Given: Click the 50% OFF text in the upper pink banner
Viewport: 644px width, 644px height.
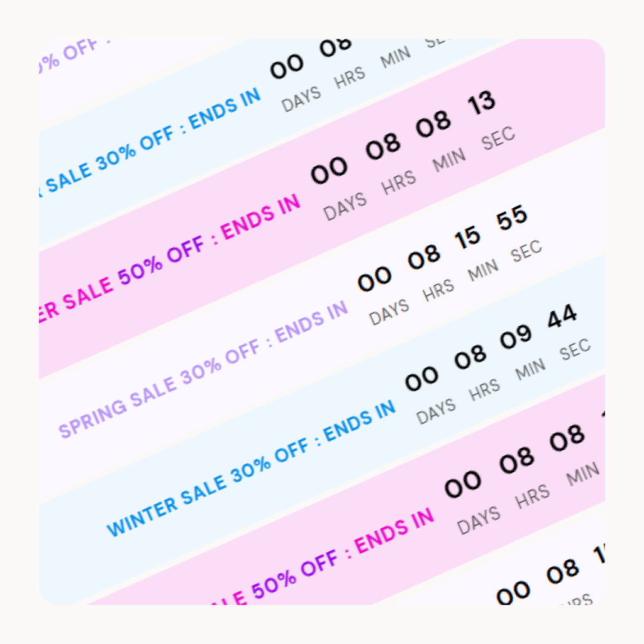Looking at the screenshot, I should point(161,261).
